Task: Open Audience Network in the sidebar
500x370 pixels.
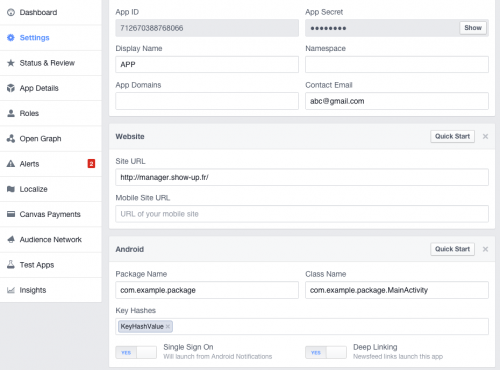Action: point(51,239)
